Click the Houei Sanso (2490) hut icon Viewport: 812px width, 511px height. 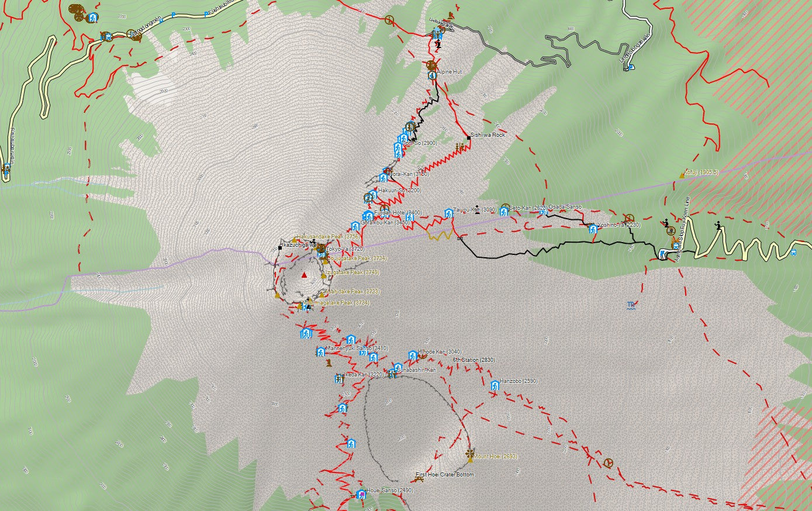tap(361, 495)
